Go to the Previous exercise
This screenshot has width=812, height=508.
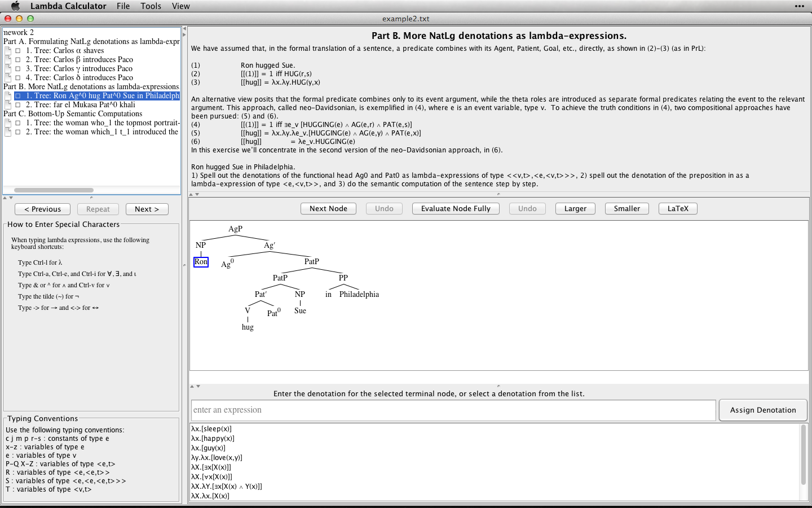point(42,209)
